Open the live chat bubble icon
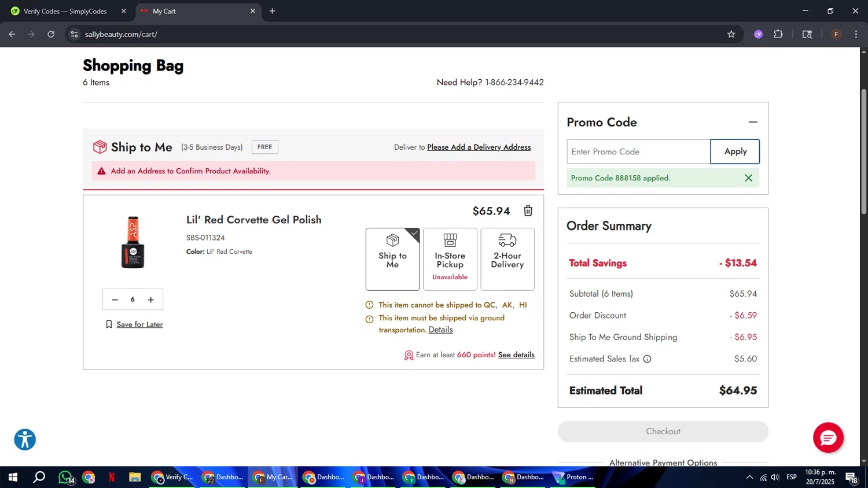This screenshot has height=488, width=868. click(827, 438)
